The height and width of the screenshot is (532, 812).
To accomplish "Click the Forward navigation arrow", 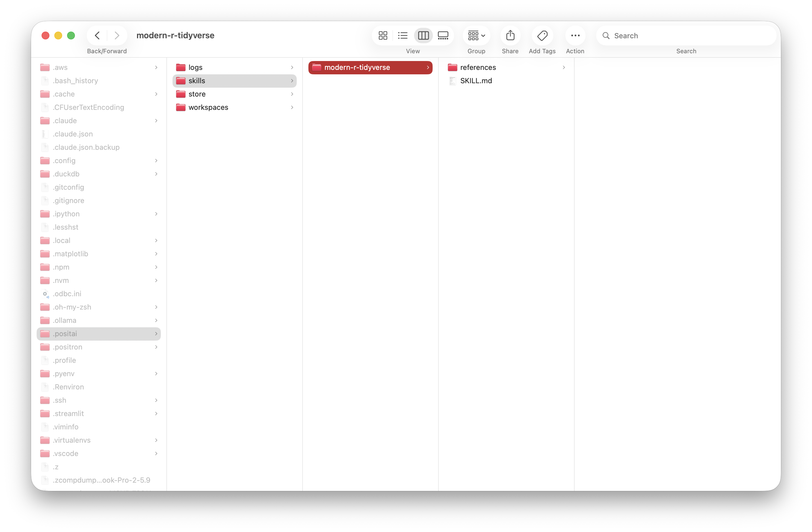I will pyautogui.click(x=117, y=36).
